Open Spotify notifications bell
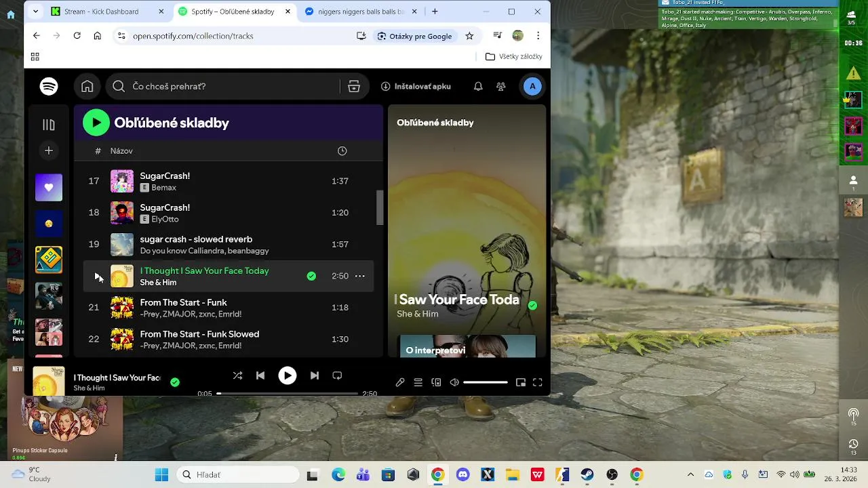The image size is (868, 488). 478,86
